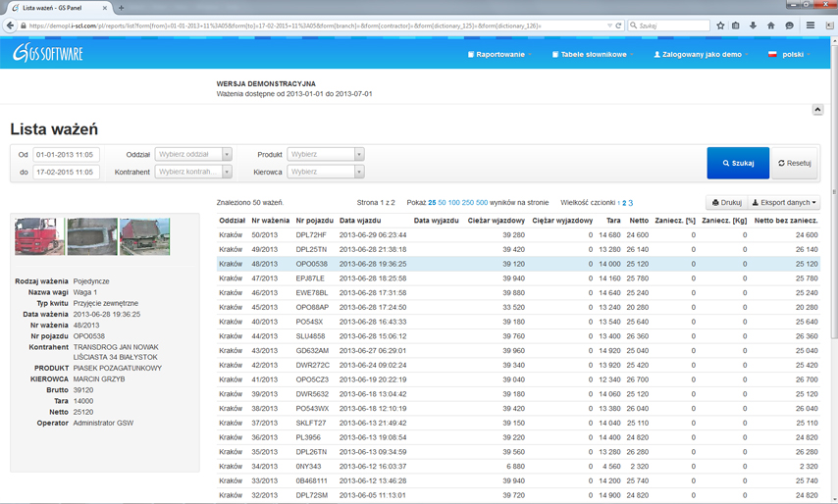
Task: Expand the Produkt select box
Action: [325, 154]
